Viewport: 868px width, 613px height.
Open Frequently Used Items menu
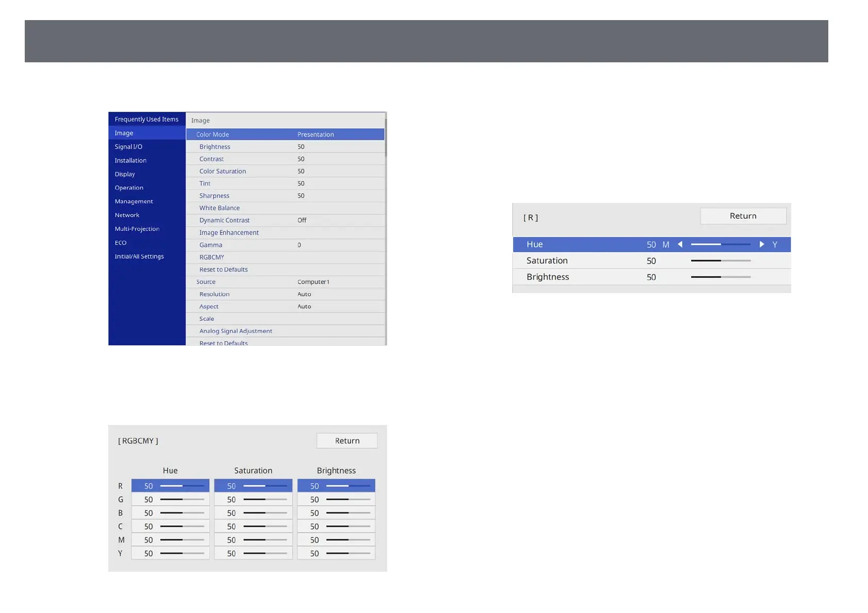147,119
